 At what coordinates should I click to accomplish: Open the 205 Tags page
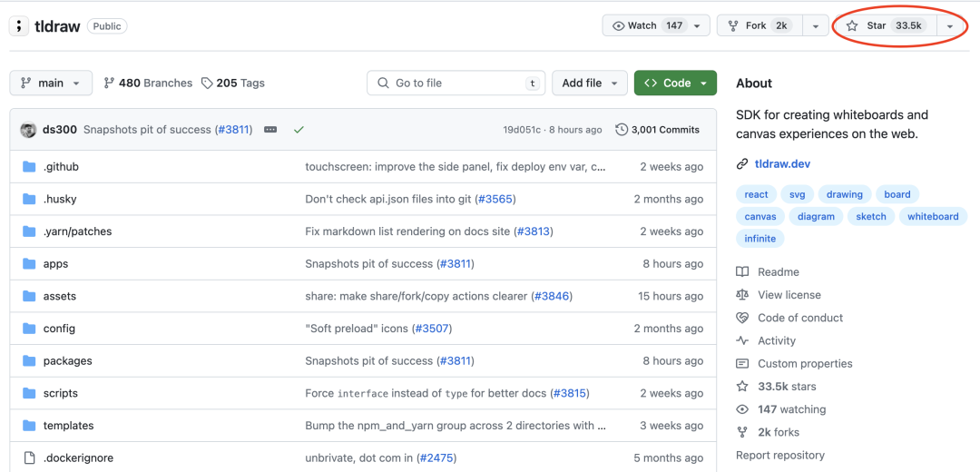233,83
